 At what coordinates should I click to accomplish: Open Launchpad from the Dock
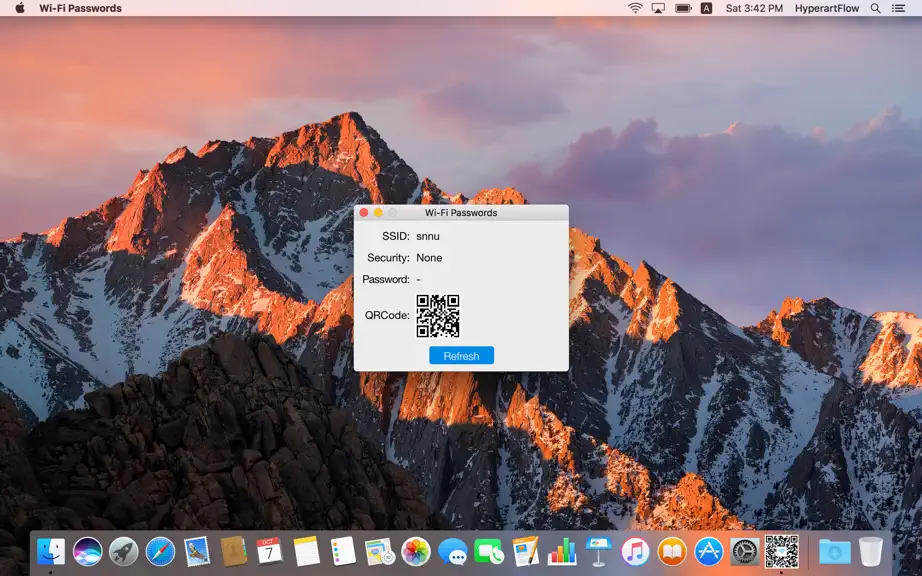(x=124, y=552)
